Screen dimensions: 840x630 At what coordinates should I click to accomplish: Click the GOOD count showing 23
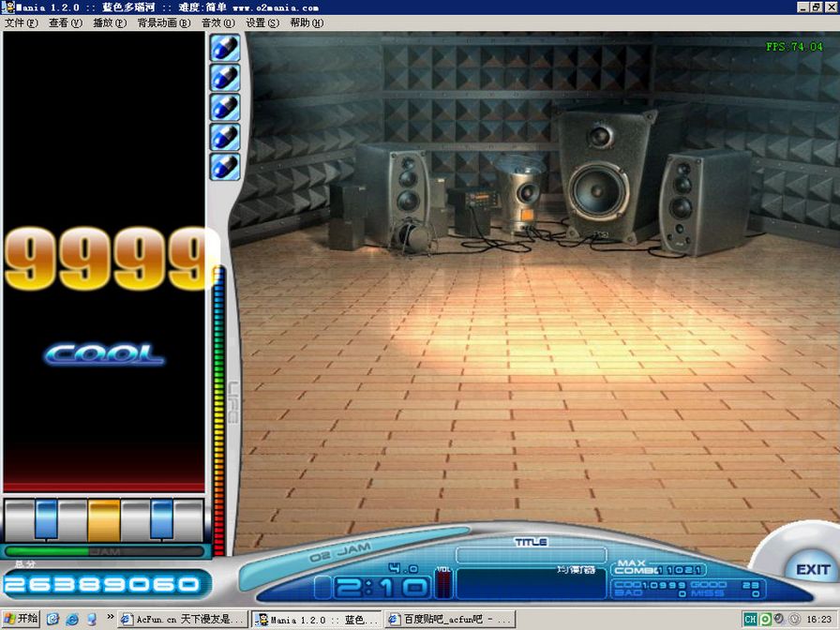[751, 585]
